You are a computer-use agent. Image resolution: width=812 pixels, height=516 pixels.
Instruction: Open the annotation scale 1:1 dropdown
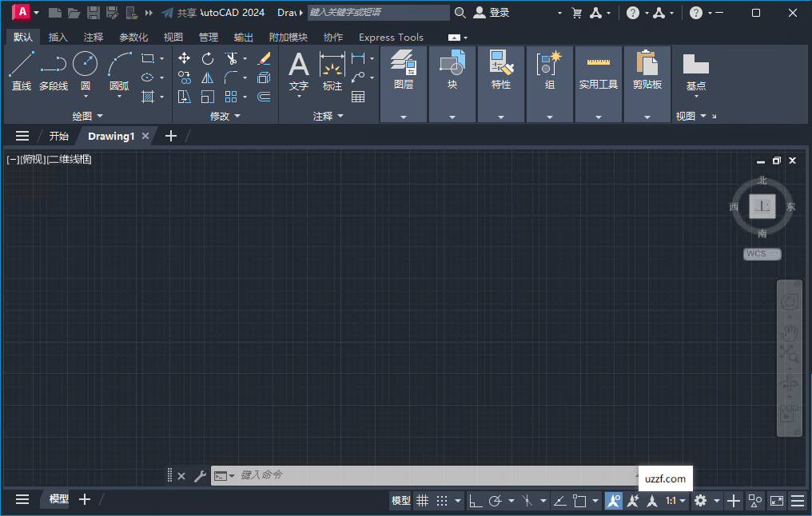[x=674, y=500]
